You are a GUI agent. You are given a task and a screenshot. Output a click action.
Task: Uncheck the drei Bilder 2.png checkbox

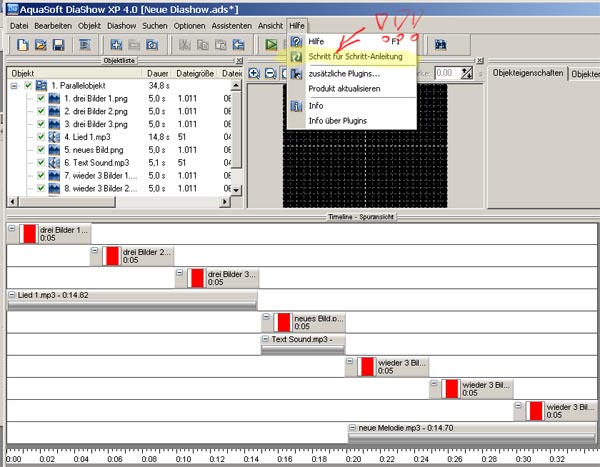tap(41, 111)
